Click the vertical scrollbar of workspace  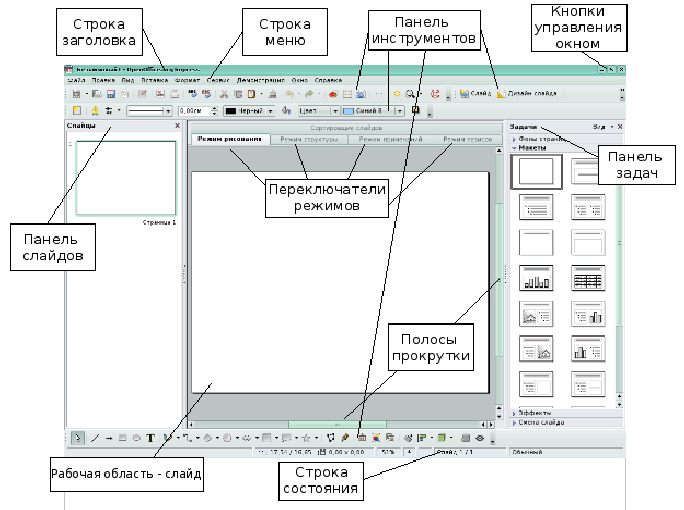click(x=499, y=279)
